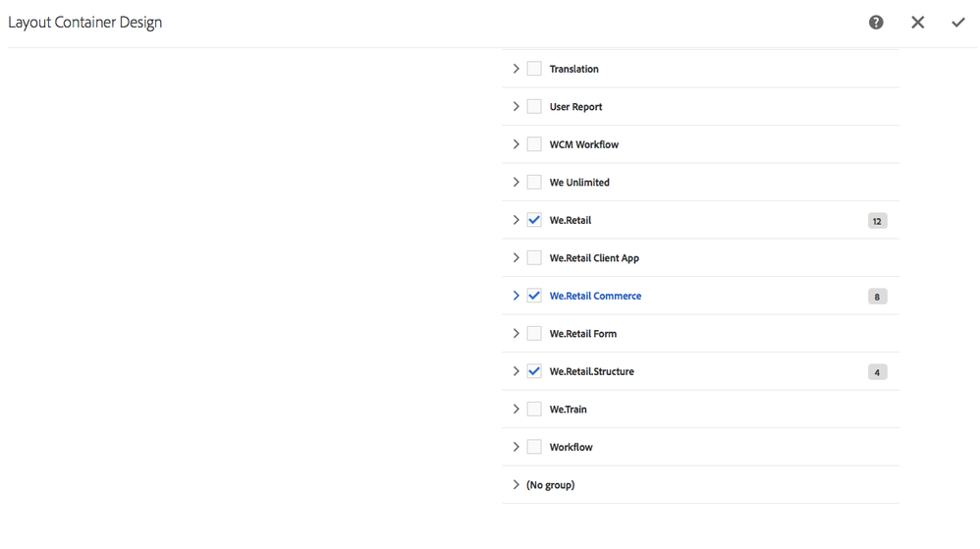This screenshot has width=980, height=549.
Task: Click the User Report label
Action: pos(575,107)
